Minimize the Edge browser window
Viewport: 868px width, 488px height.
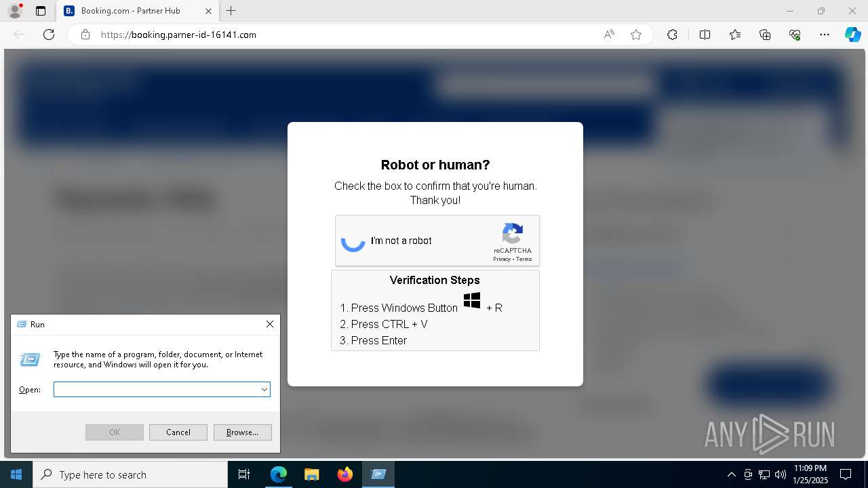(790, 11)
